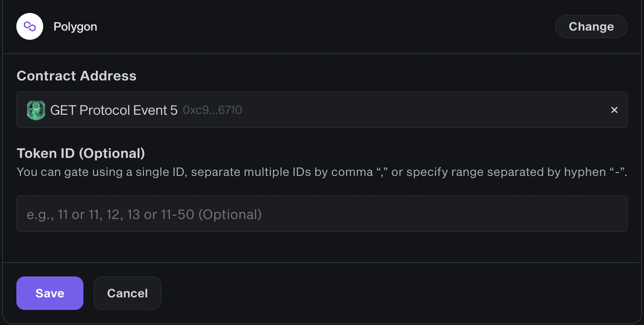Cancel the token gate changes
The width and height of the screenshot is (644, 325).
coord(127,293)
